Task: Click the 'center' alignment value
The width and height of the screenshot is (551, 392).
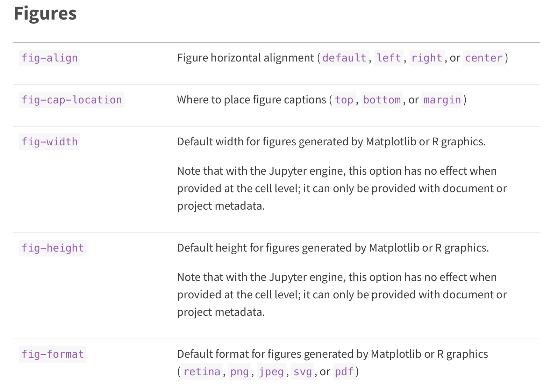Action: coord(484,58)
